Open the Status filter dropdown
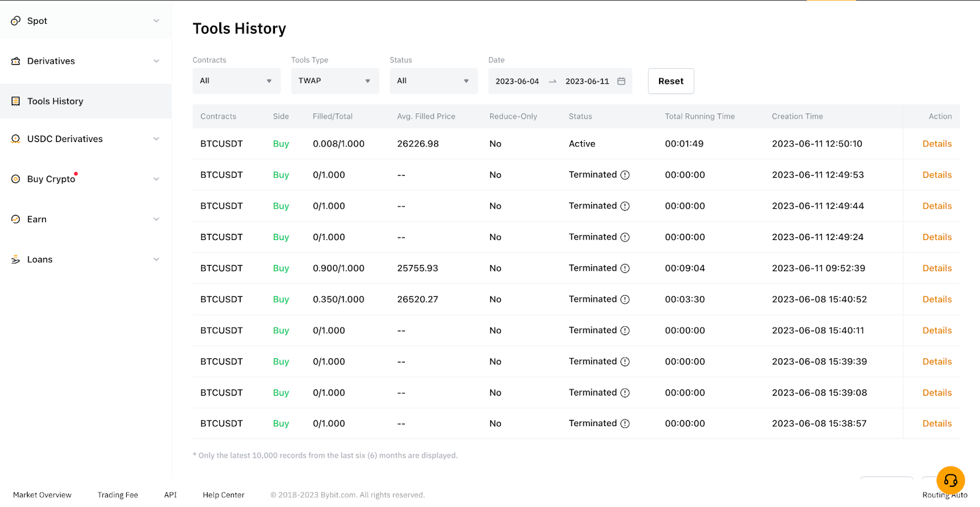 coord(434,81)
